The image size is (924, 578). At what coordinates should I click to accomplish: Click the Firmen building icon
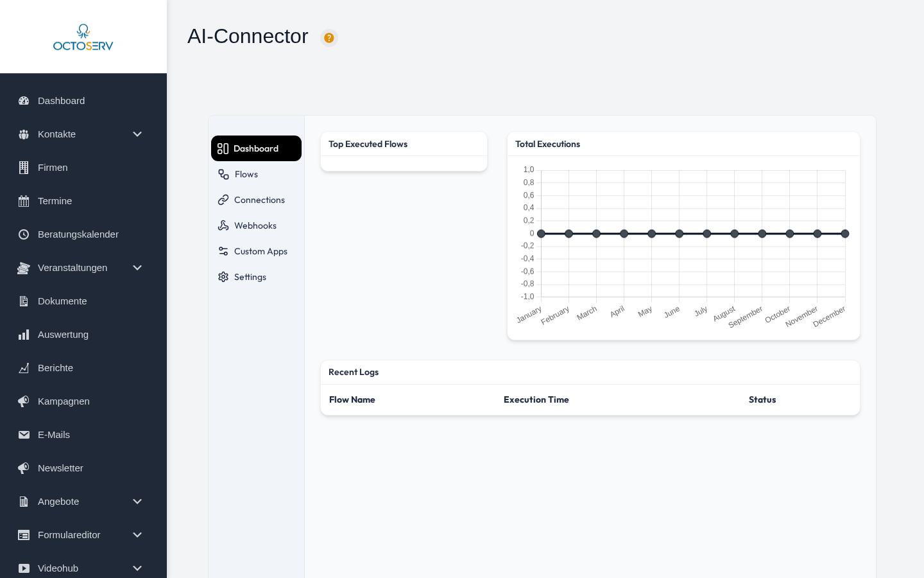[24, 168]
